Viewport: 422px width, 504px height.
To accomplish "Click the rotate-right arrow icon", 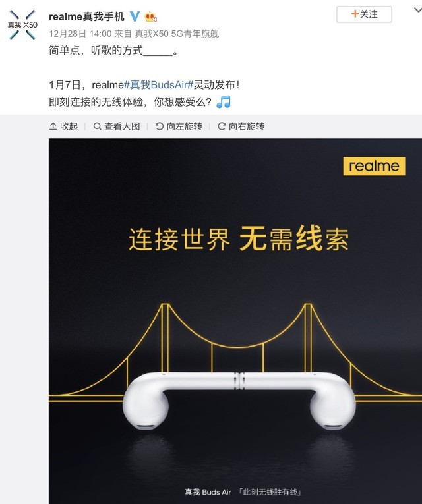I will tap(222, 126).
